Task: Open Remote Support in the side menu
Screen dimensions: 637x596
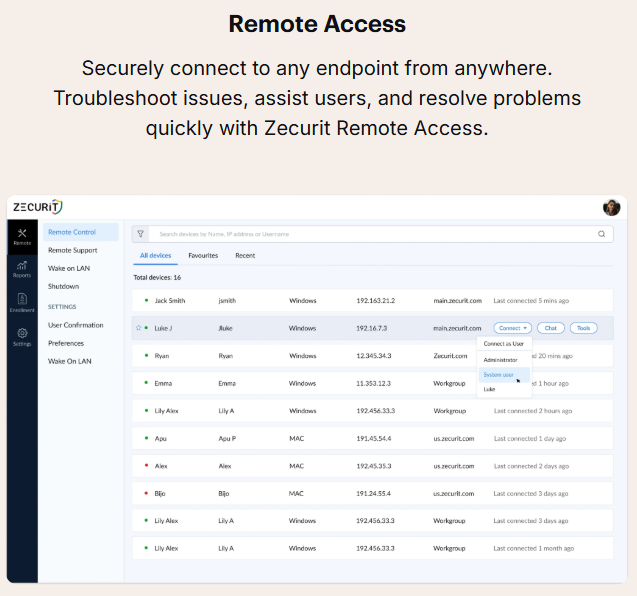Action: 73,250
